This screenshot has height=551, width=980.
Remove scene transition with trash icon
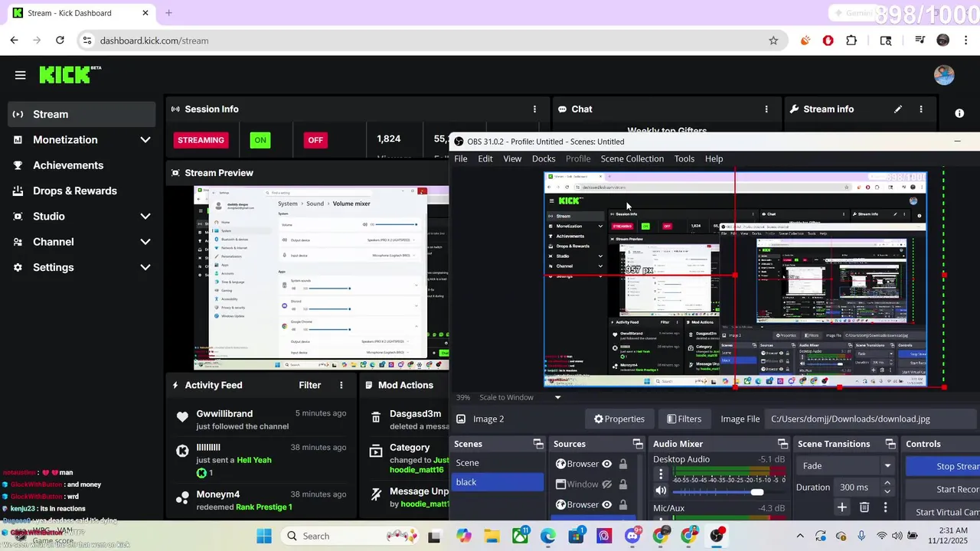tap(864, 507)
